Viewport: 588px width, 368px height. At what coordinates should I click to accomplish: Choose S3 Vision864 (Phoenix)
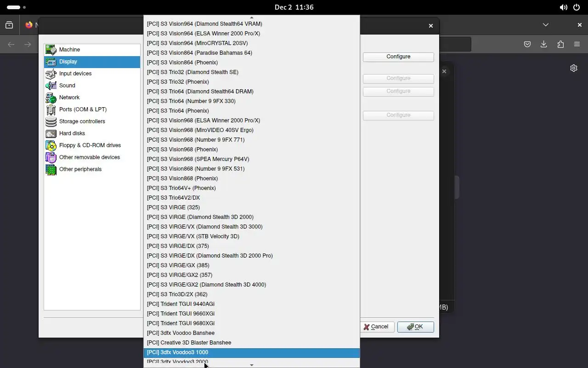coord(251,63)
